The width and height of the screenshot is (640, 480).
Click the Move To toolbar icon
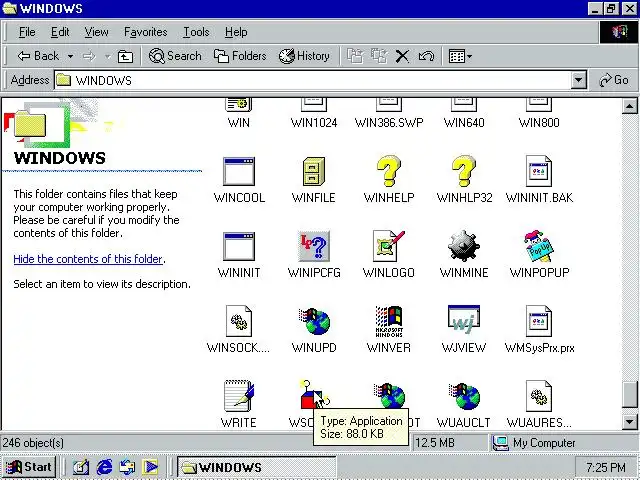click(x=355, y=56)
